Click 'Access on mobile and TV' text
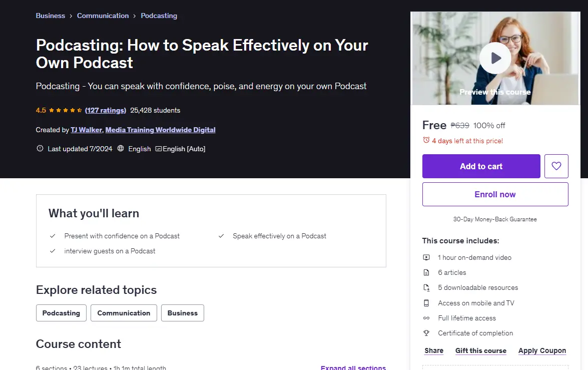Screen dimensions: 588x370 pos(476,303)
